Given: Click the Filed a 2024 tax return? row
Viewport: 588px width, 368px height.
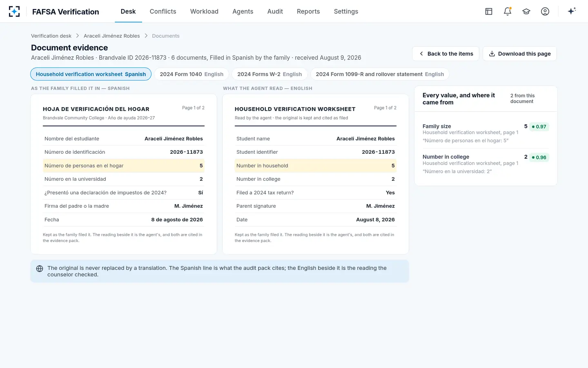Looking at the screenshot, I should [x=316, y=193].
